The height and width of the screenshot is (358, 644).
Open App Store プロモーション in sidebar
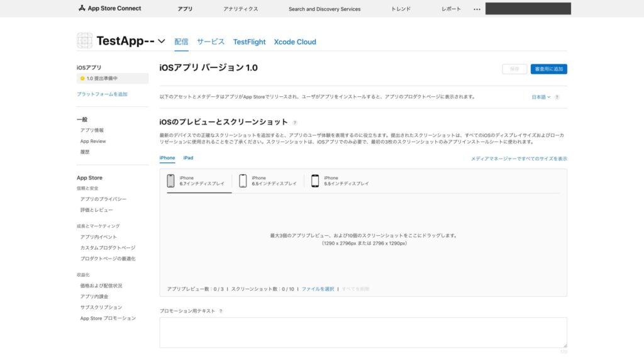click(108, 318)
